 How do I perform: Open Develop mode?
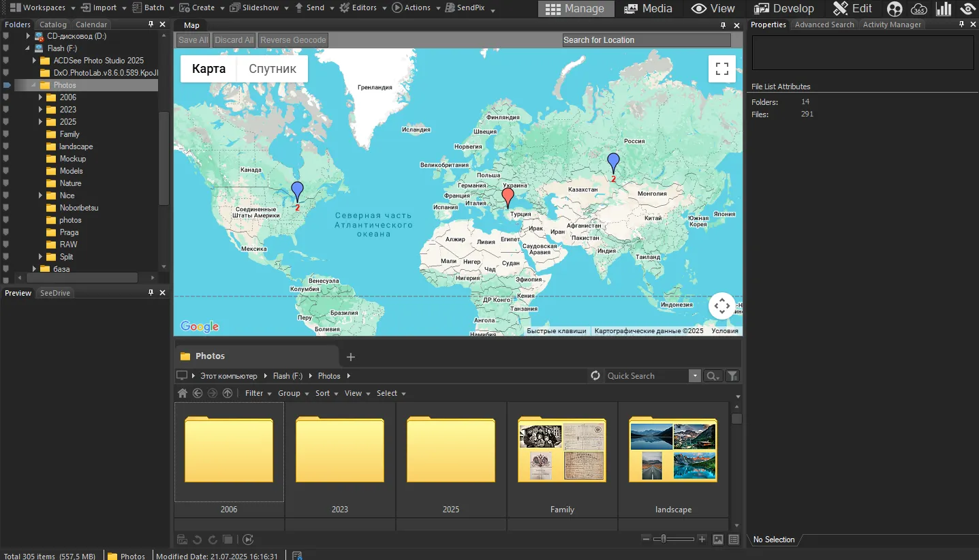pos(784,9)
